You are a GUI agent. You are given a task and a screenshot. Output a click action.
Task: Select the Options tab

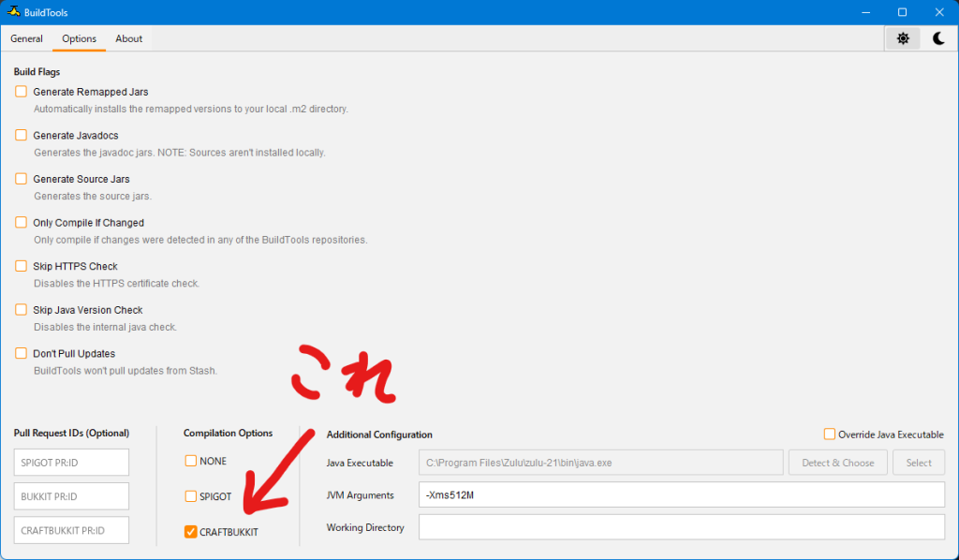click(x=79, y=38)
